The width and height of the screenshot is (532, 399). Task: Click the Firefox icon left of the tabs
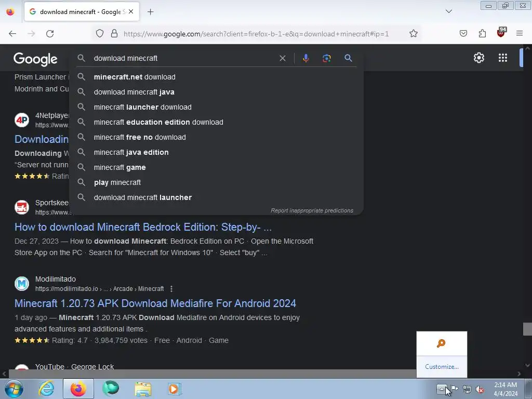coord(10,12)
